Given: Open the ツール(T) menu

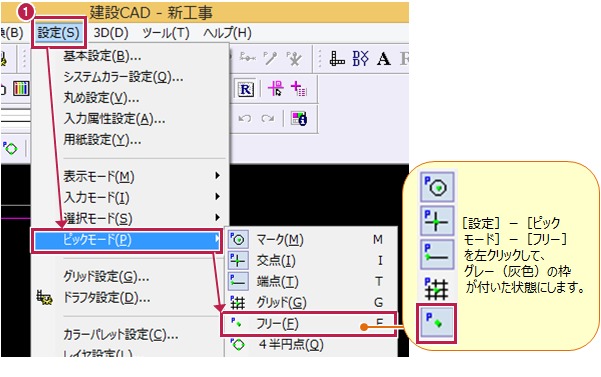Looking at the screenshot, I should point(166,33).
